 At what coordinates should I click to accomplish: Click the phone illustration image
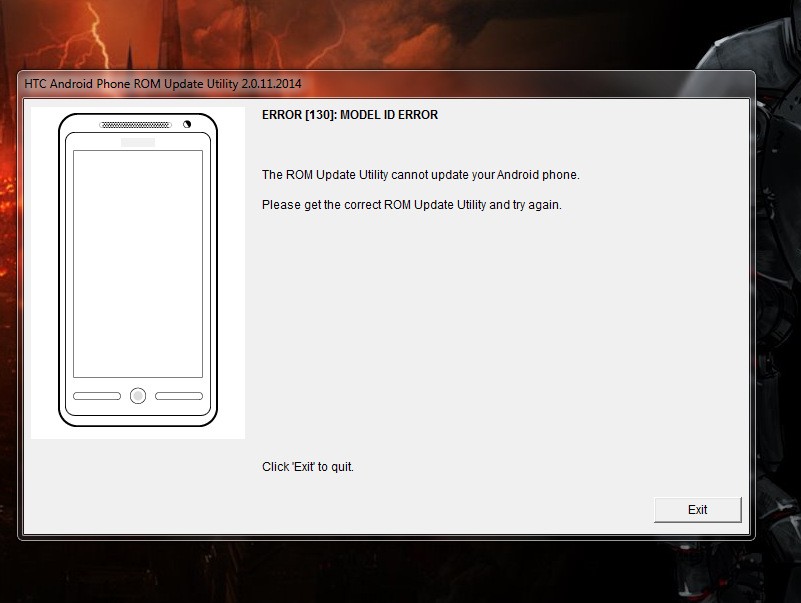point(138,272)
